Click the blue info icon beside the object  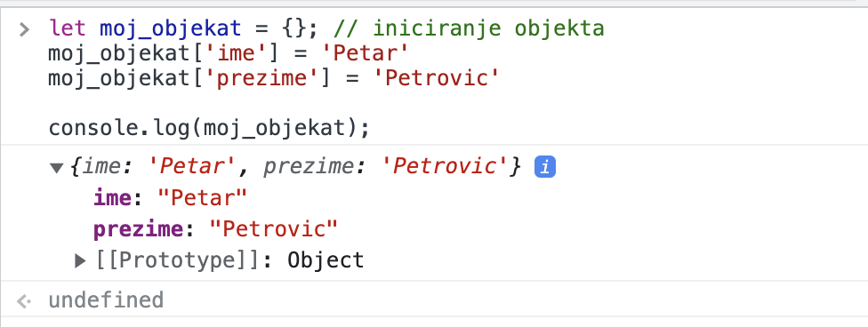pyautogui.click(x=544, y=167)
